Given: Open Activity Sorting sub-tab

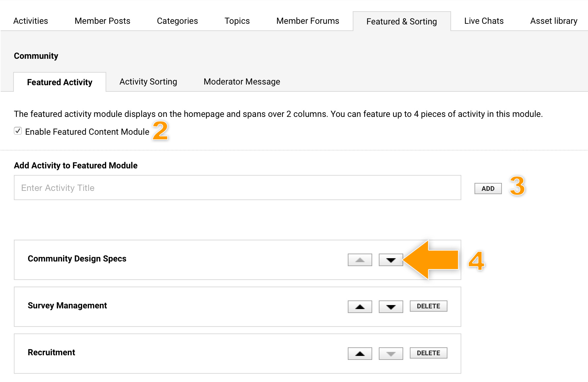Looking at the screenshot, I should coord(148,82).
